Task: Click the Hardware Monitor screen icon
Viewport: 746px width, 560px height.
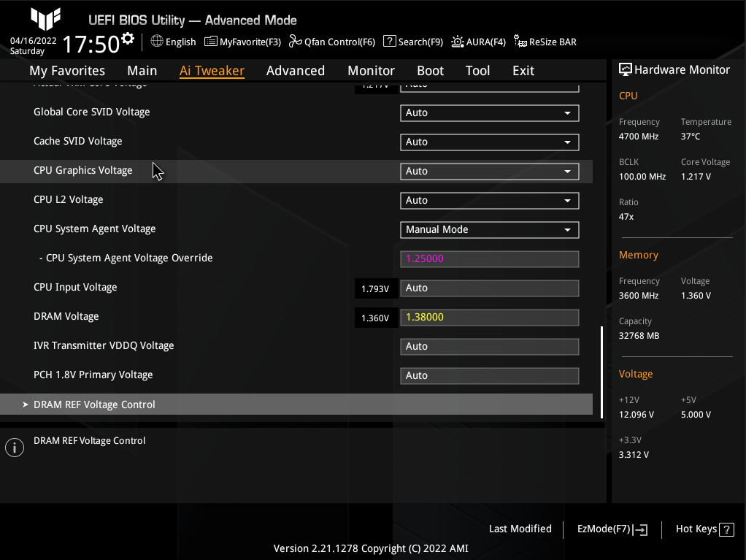Action: coord(625,69)
